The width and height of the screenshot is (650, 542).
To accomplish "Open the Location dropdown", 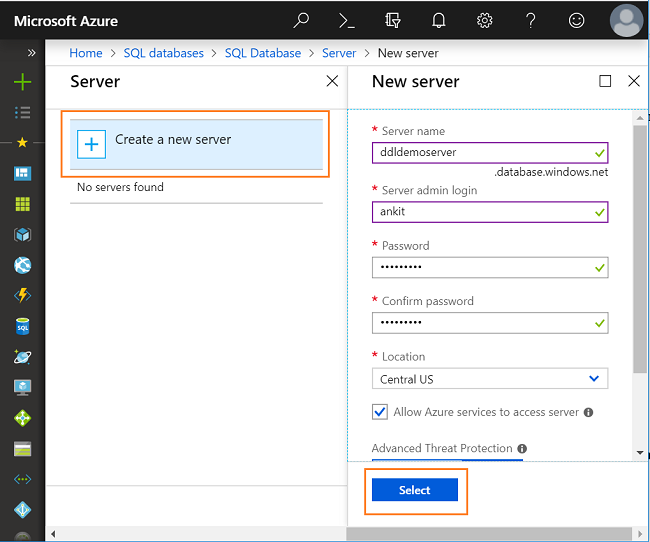I will [x=490, y=379].
